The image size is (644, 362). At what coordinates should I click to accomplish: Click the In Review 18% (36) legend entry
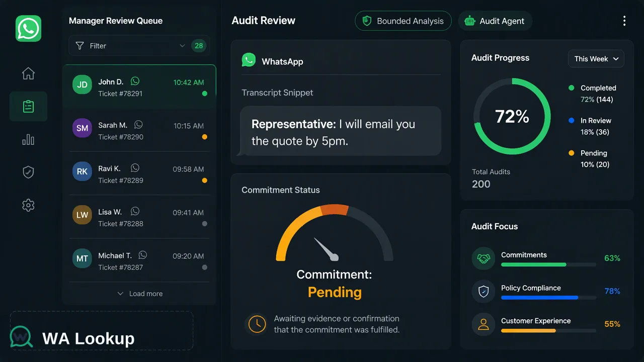pyautogui.click(x=590, y=126)
